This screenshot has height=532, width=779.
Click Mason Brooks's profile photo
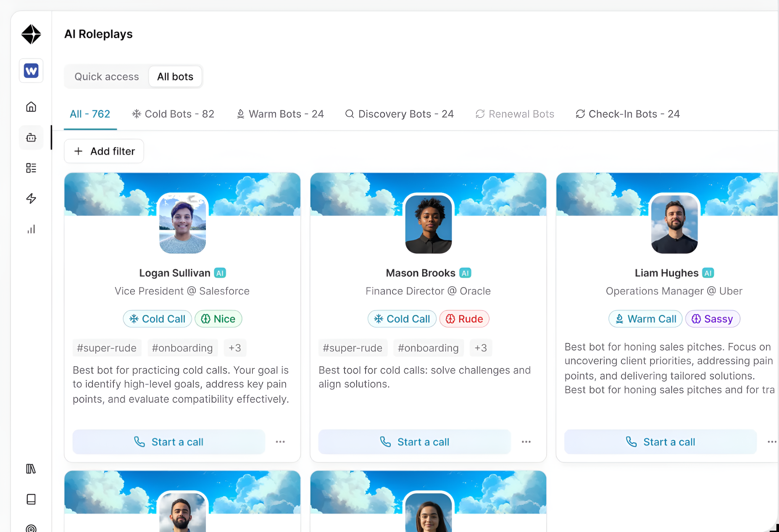tap(428, 224)
